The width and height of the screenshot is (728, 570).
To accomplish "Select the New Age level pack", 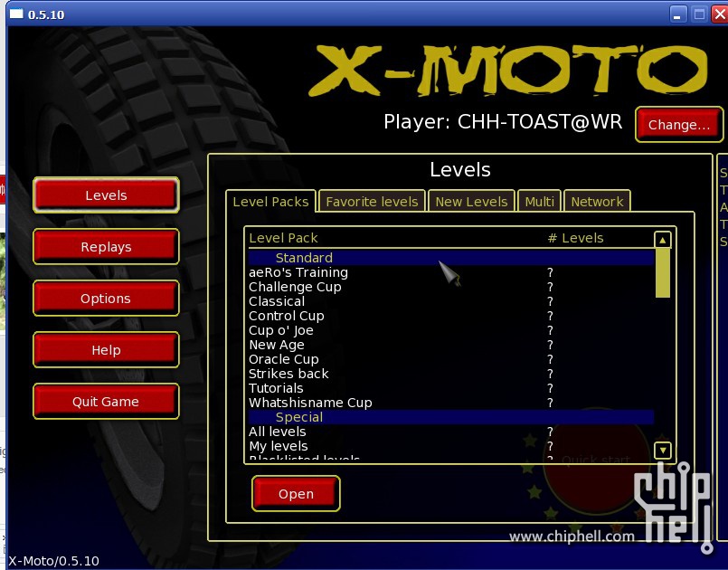I will pyautogui.click(x=451, y=345).
